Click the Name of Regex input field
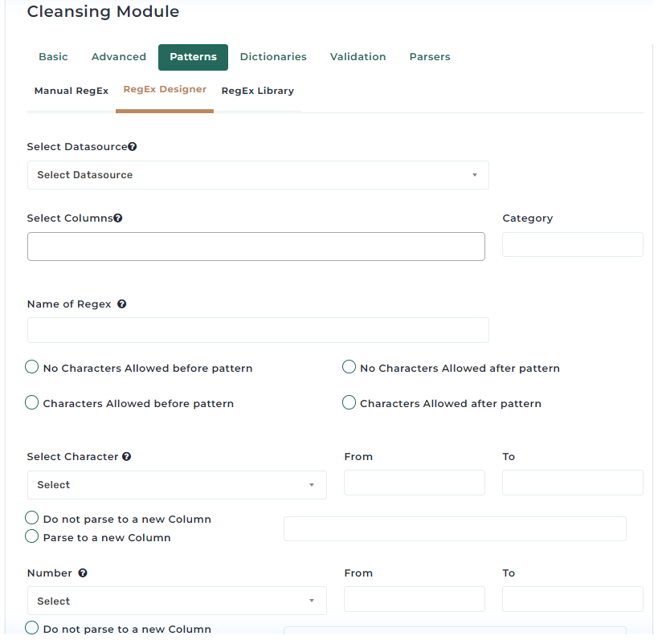The image size is (658, 644). pyautogui.click(x=258, y=330)
